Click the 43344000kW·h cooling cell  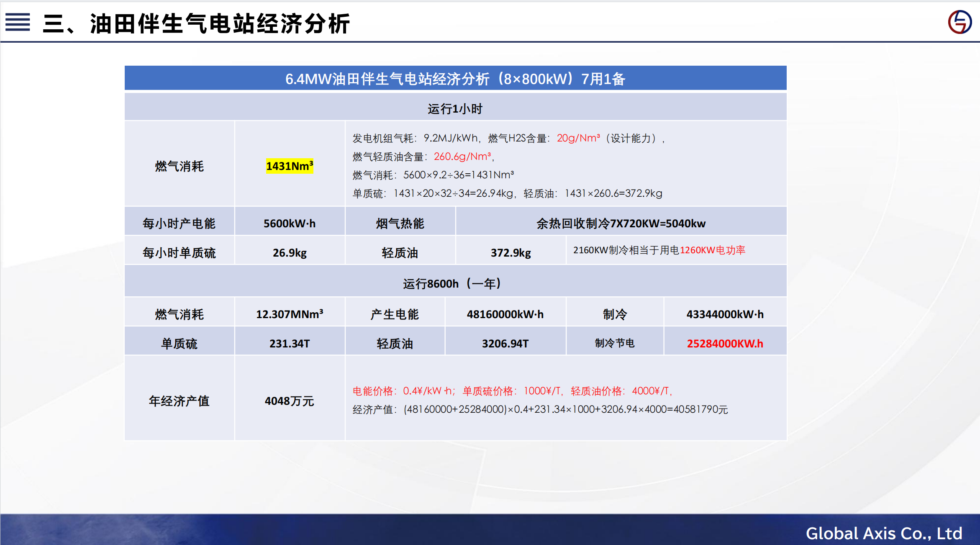coord(725,314)
